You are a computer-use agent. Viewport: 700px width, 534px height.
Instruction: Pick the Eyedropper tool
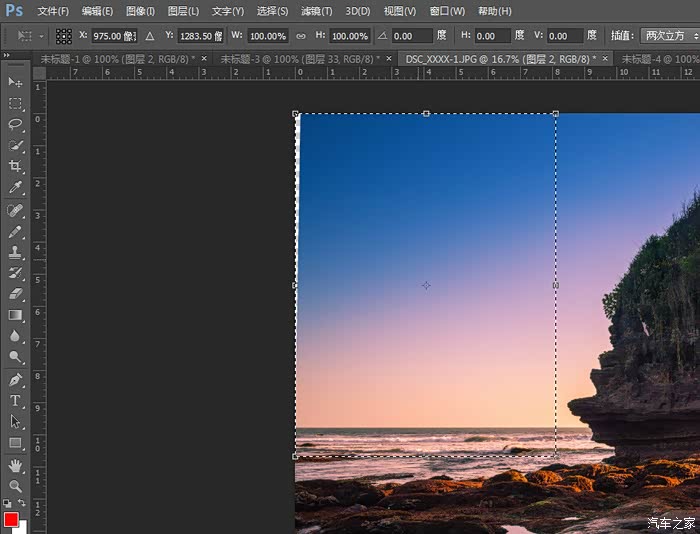click(x=15, y=187)
